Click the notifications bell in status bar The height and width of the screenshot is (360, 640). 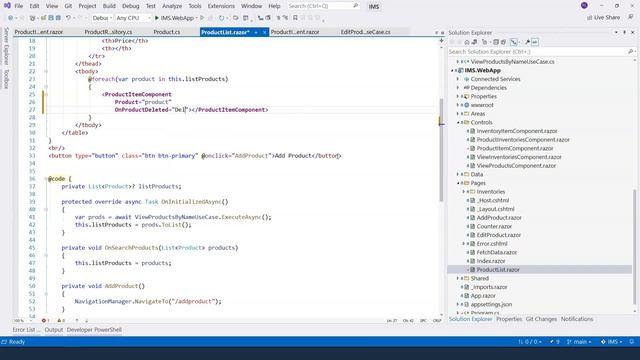(x=632, y=342)
